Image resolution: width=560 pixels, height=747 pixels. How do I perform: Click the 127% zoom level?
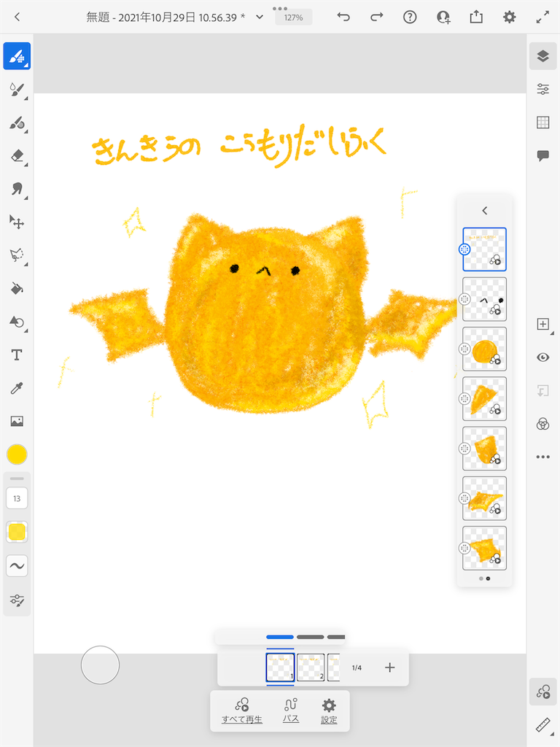(x=293, y=18)
